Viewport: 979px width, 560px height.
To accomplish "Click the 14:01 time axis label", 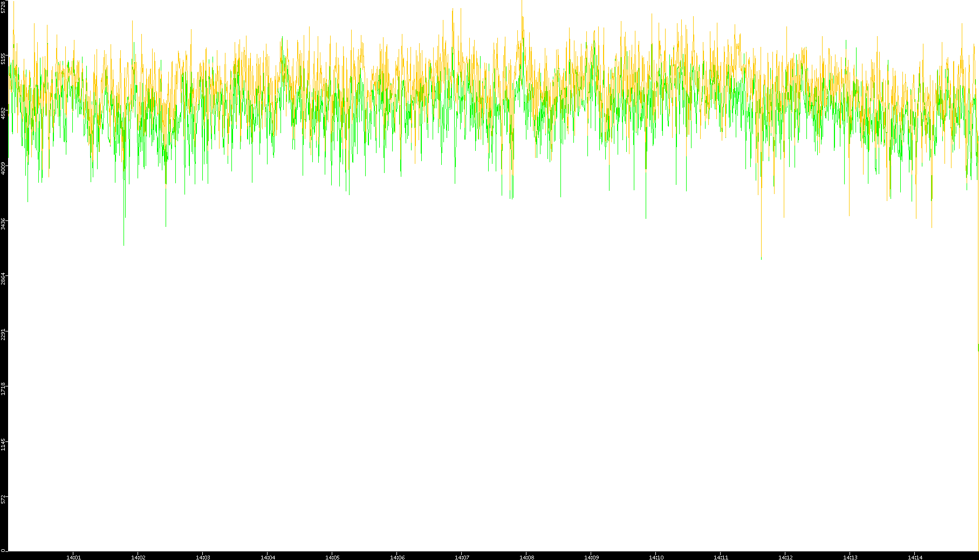I will click(x=73, y=557).
